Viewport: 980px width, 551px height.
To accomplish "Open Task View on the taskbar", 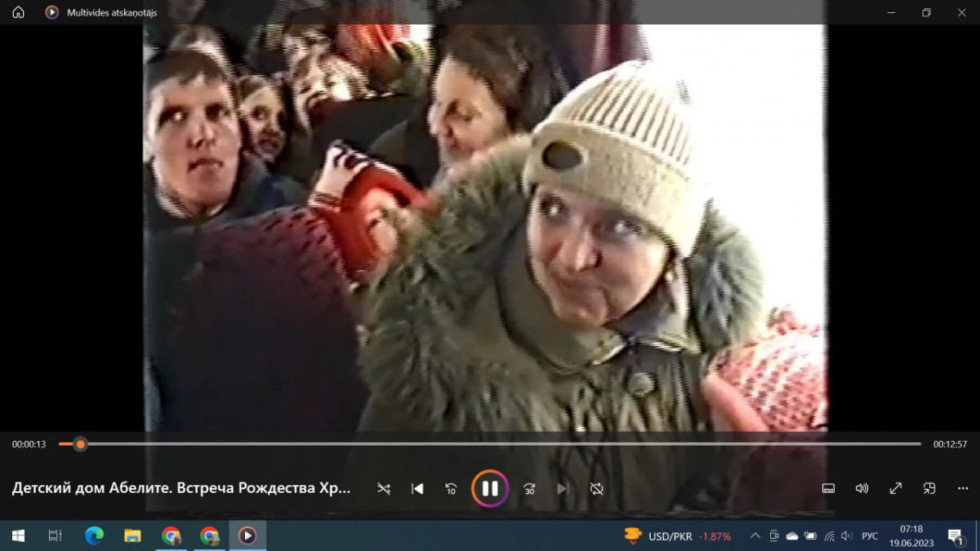I will coord(55,535).
